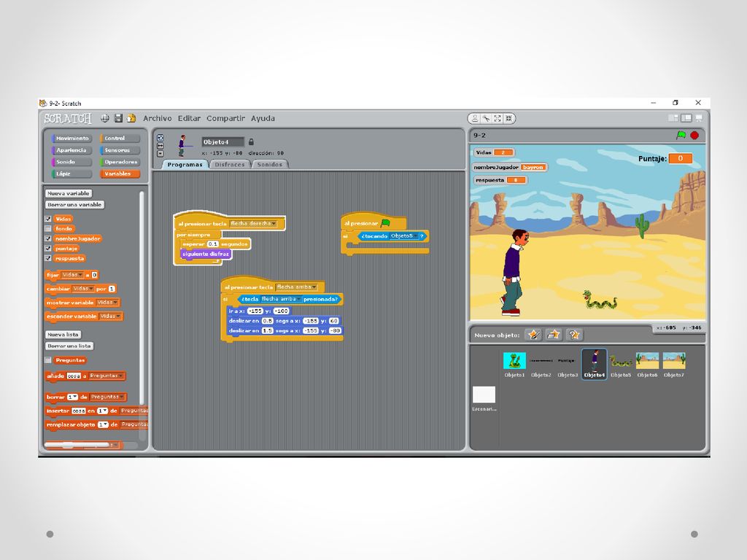Check the Preguntas list checkbox
The image size is (747, 560).
[48, 360]
